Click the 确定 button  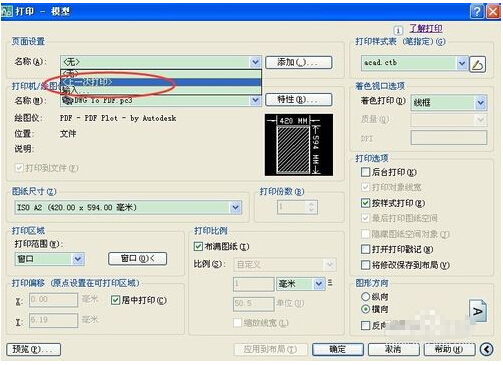point(338,349)
